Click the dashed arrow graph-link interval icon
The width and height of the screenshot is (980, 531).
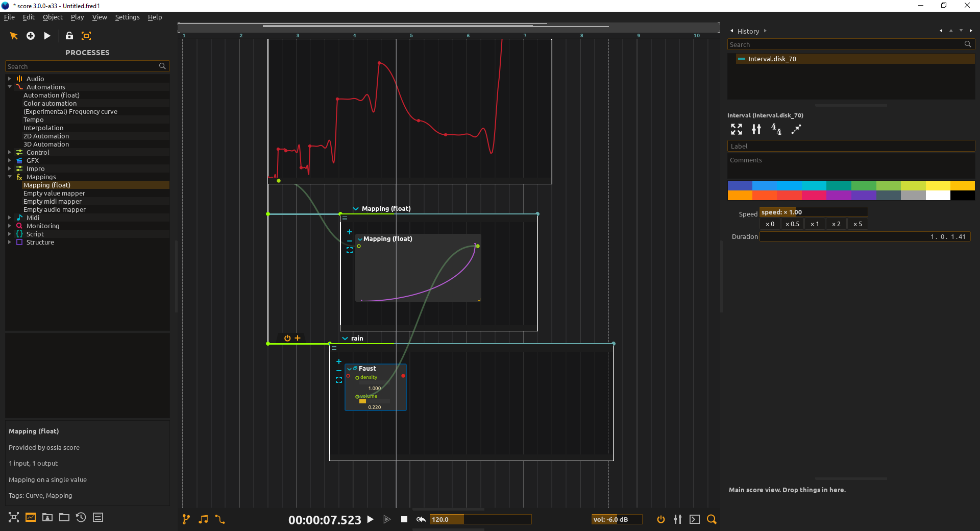[796, 129]
